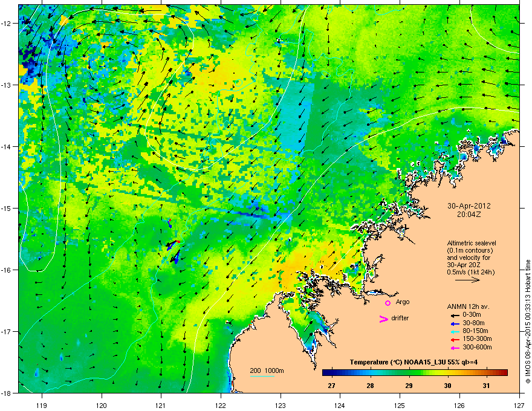Click the blue 30-80m legend arrow
Image resolution: width=532 pixels, height=411 pixels.
point(455,323)
